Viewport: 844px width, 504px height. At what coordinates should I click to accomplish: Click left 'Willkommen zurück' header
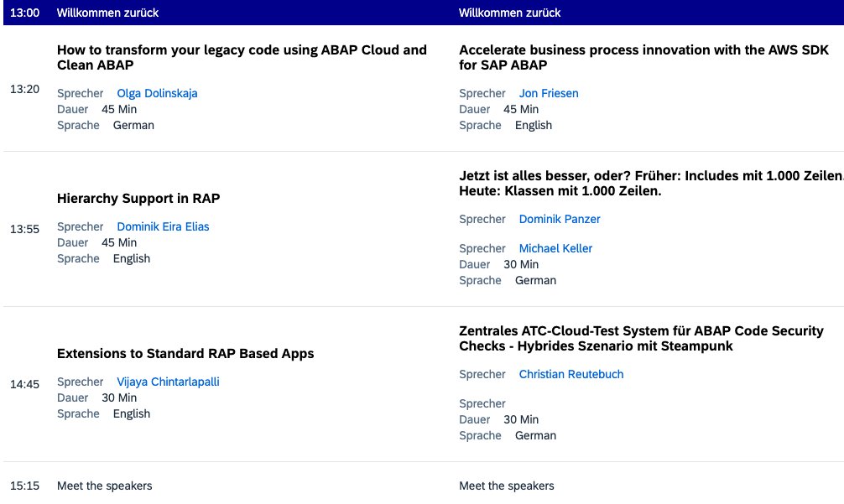click(107, 13)
